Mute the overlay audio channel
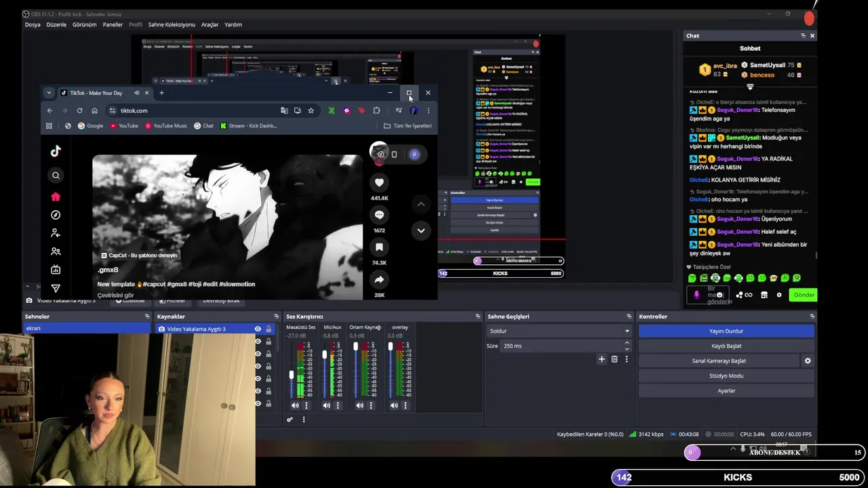 coord(394,405)
